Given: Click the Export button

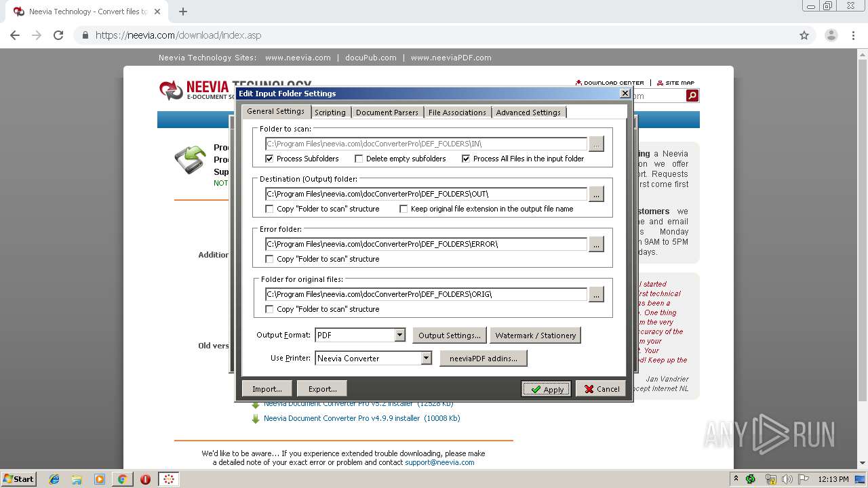Looking at the screenshot, I should (x=323, y=388).
